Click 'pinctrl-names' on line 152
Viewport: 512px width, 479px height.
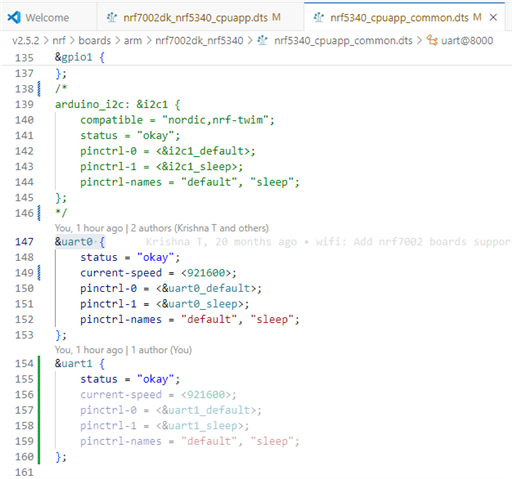(x=121, y=319)
